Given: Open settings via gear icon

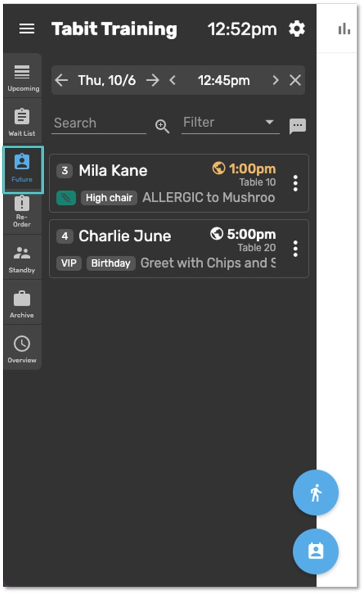Looking at the screenshot, I should pos(297,29).
